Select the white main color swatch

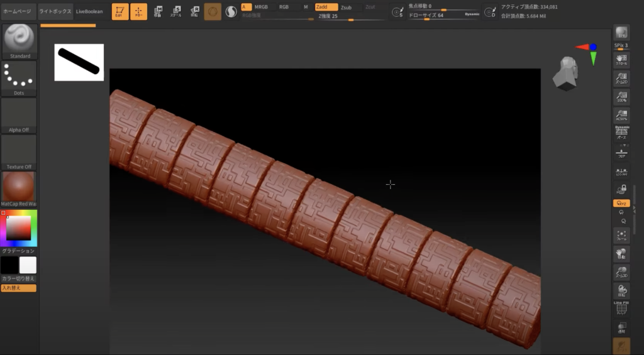click(x=28, y=265)
